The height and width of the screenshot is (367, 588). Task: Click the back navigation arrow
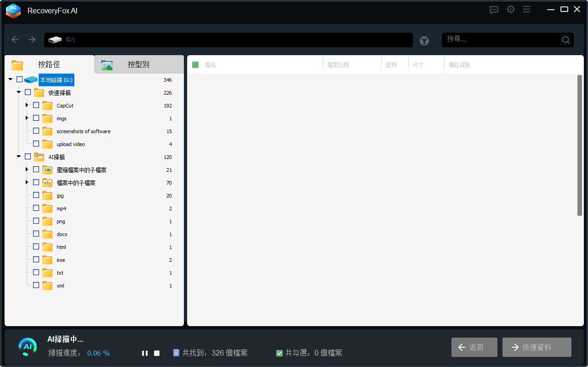pyautogui.click(x=15, y=40)
